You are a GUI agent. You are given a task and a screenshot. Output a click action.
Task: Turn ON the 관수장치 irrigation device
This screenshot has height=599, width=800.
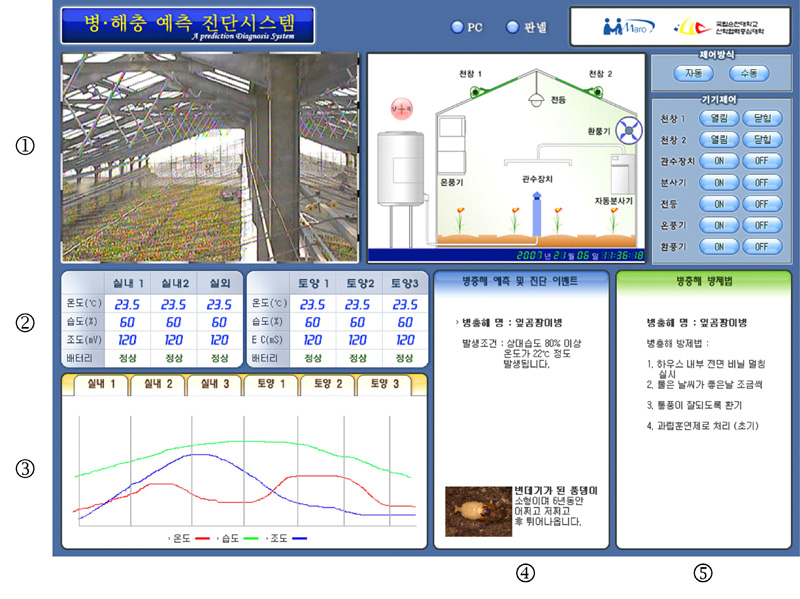(x=720, y=161)
